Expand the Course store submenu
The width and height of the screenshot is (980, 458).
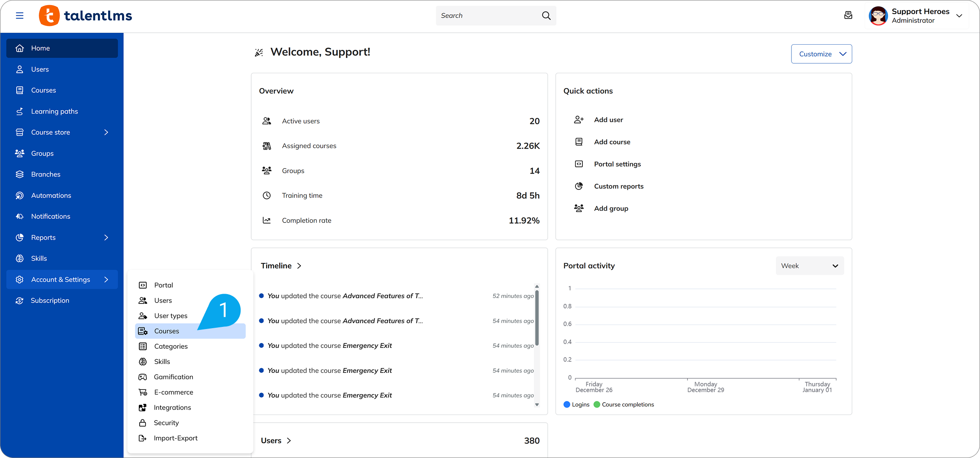106,132
